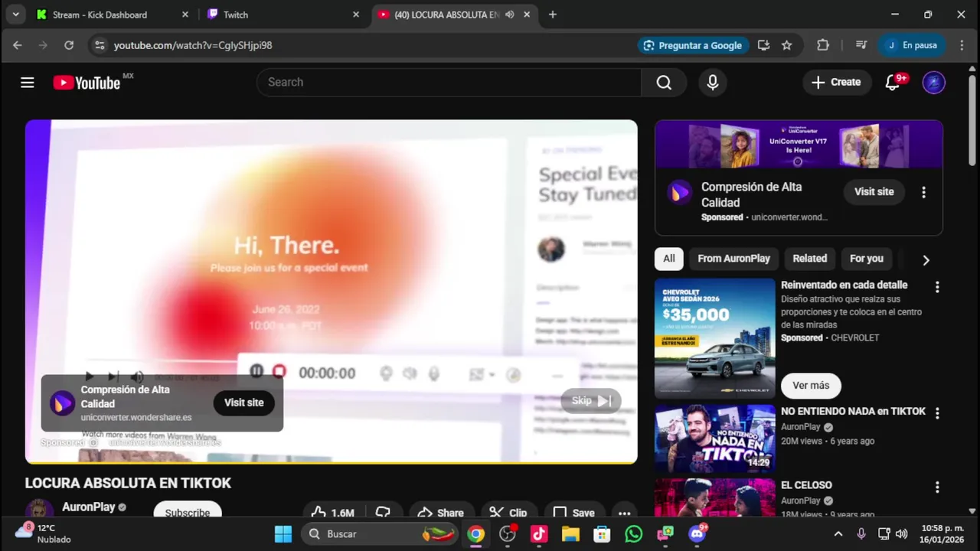Open NO ENTIENDO NADA en TIKTOK thumbnail
This screenshot has width=980, height=551.
coord(715,439)
